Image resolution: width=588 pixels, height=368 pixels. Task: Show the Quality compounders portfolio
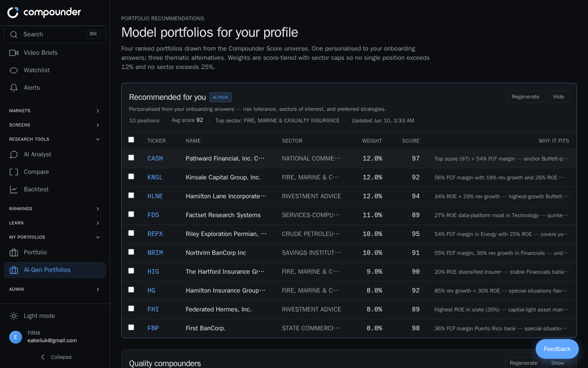(558, 363)
